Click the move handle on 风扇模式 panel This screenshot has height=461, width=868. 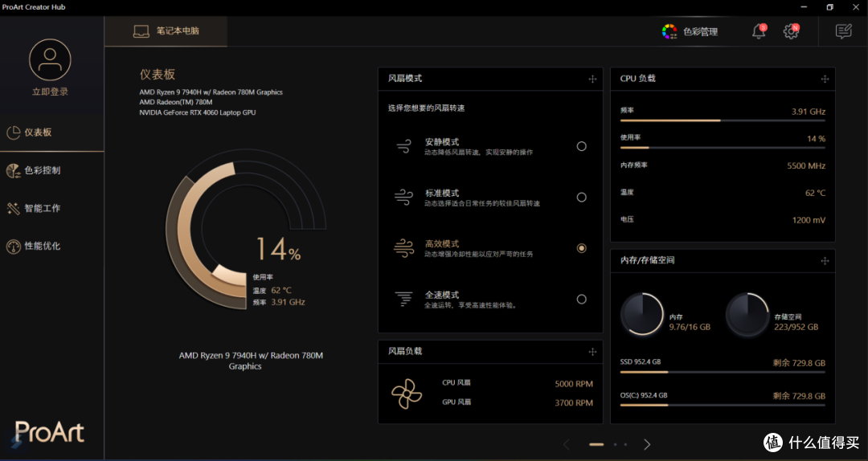coord(592,80)
